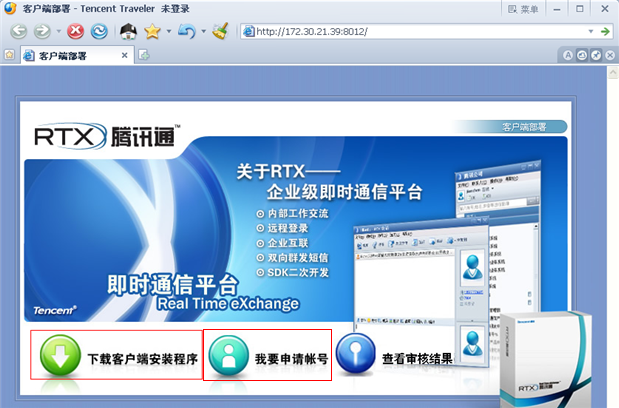Open the history dropdown beside Forward arrow
The image size is (619, 408).
[58, 31]
